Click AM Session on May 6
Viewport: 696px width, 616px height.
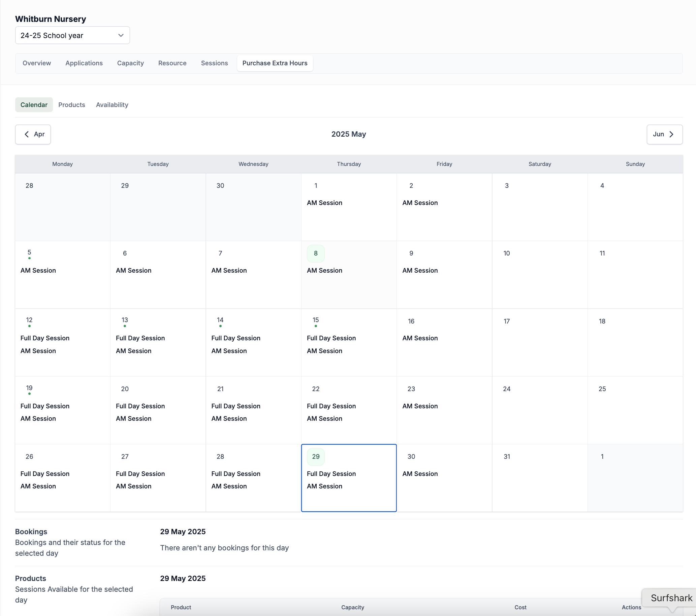pos(133,270)
